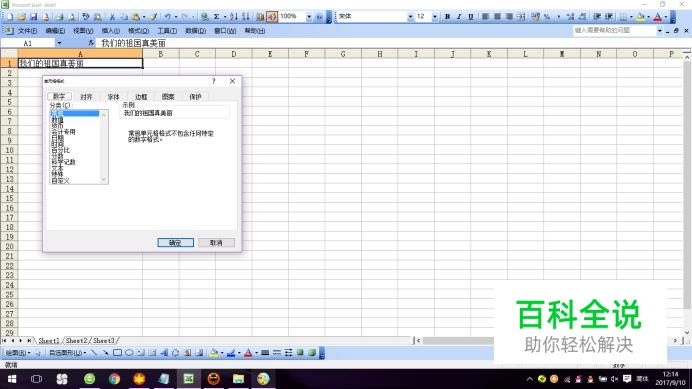Click 取消 to cancel the dialog

click(216, 243)
